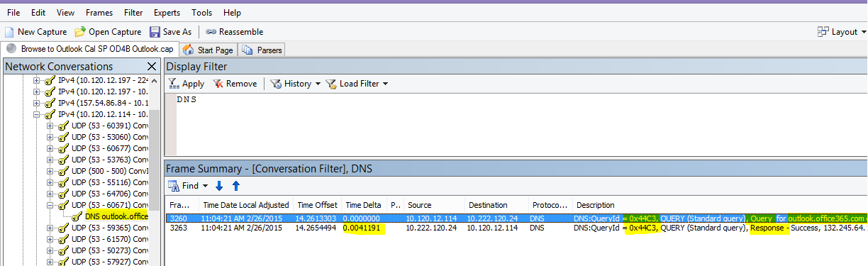Apply the display filter
Viewport: 868px width, 266px height.
187,84
